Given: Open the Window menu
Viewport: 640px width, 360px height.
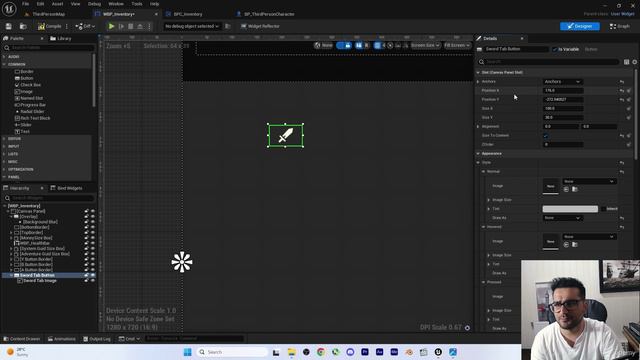Looking at the screenshot, I should coord(116,4).
